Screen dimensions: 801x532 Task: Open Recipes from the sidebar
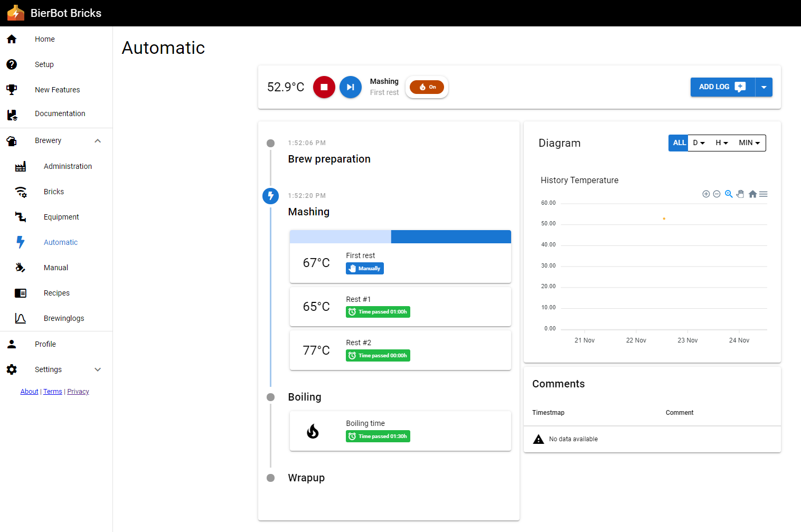click(56, 293)
